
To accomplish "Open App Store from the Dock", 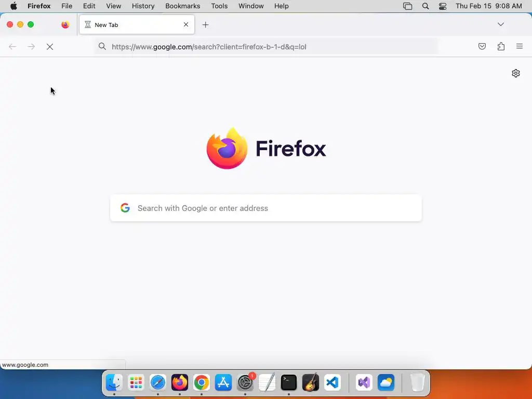I will (x=223, y=383).
